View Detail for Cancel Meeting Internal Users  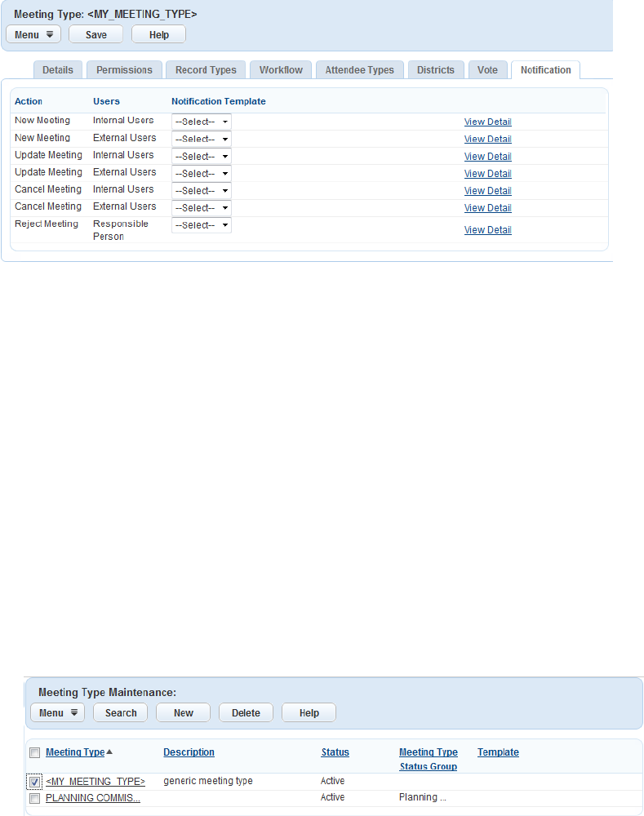pos(488,190)
